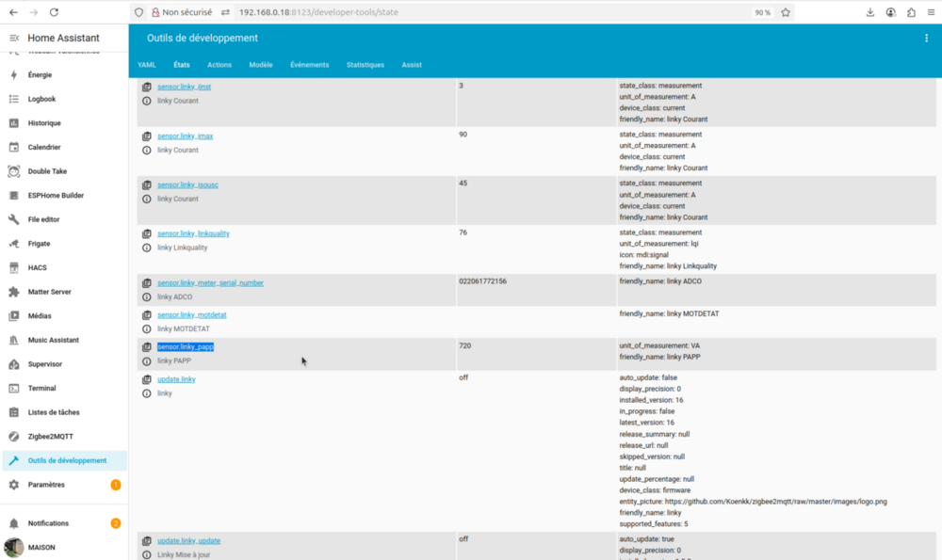Open ESPHome Builder
Image resolution: width=942 pixels, height=560 pixels.
coord(64,195)
